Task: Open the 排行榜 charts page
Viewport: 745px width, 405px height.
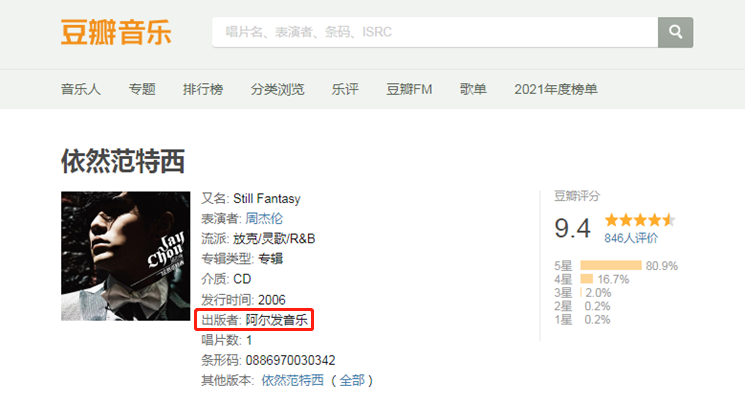Action: click(x=203, y=89)
